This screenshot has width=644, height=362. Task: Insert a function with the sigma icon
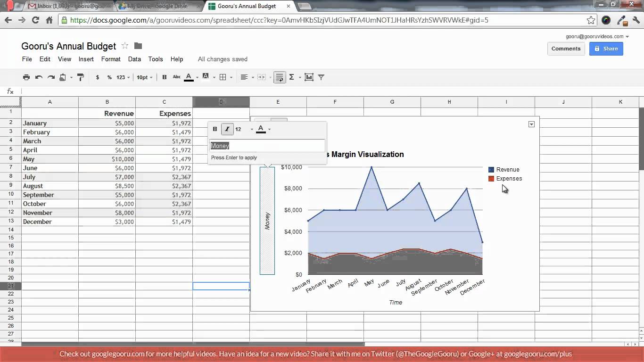click(x=292, y=77)
